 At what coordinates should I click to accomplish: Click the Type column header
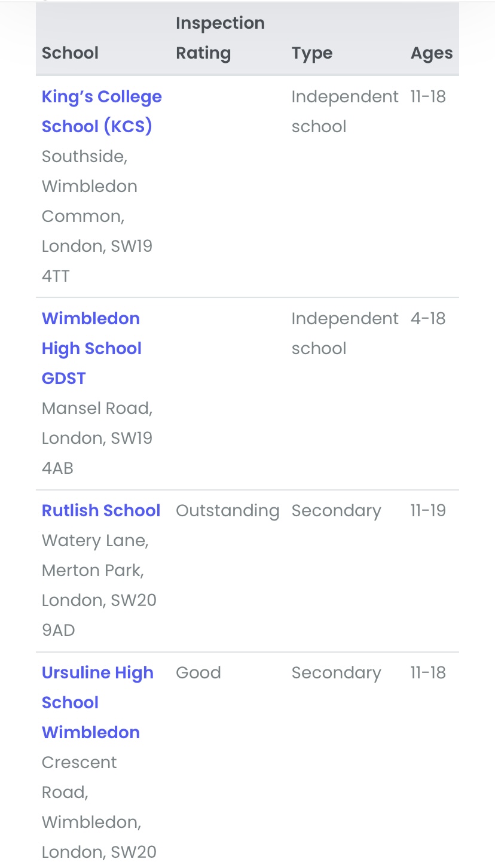(x=312, y=53)
